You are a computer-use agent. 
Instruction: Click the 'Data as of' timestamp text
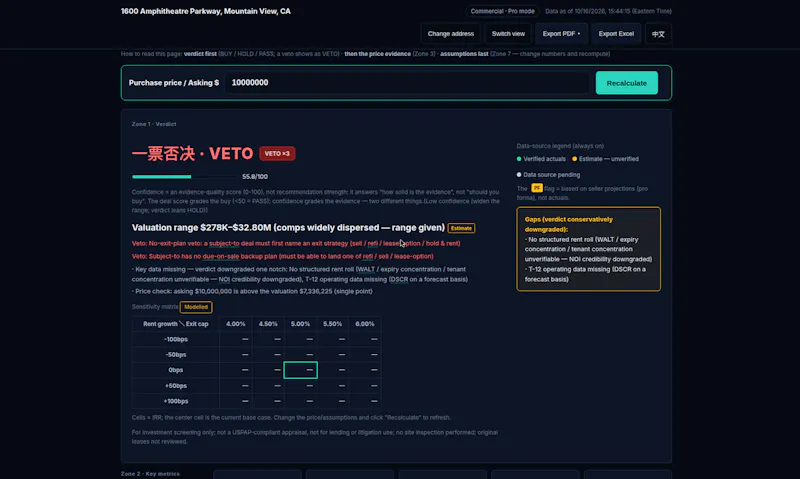coord(608,11)
